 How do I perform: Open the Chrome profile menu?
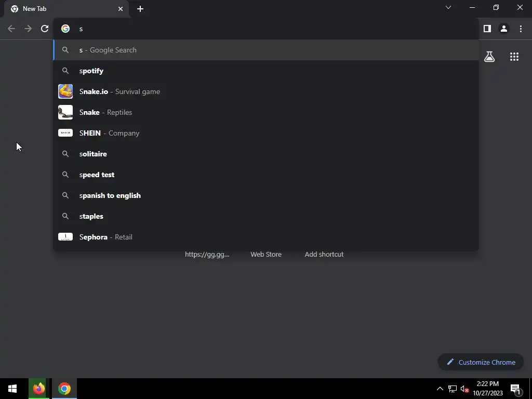[x=504, y=29]
